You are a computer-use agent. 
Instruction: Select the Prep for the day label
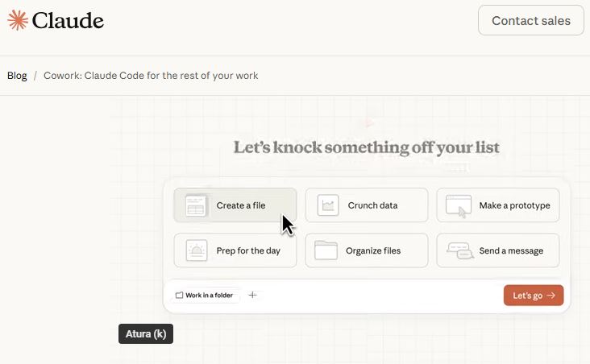[x=248, y=250]
